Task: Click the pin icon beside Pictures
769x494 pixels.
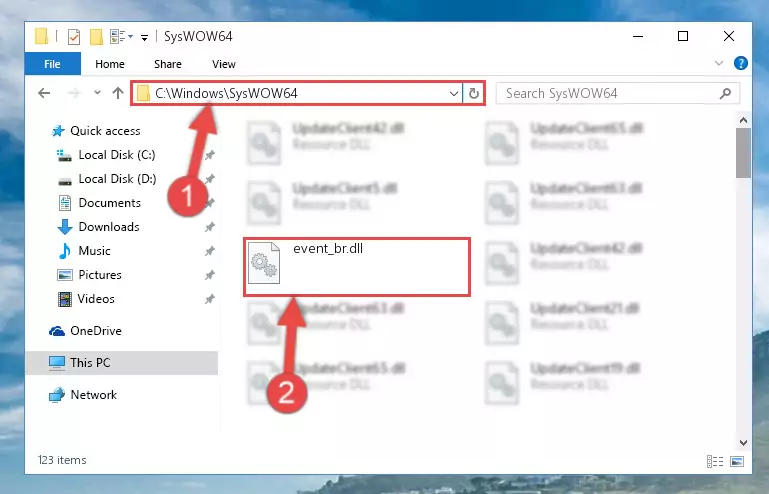Action: coord(209,275)
